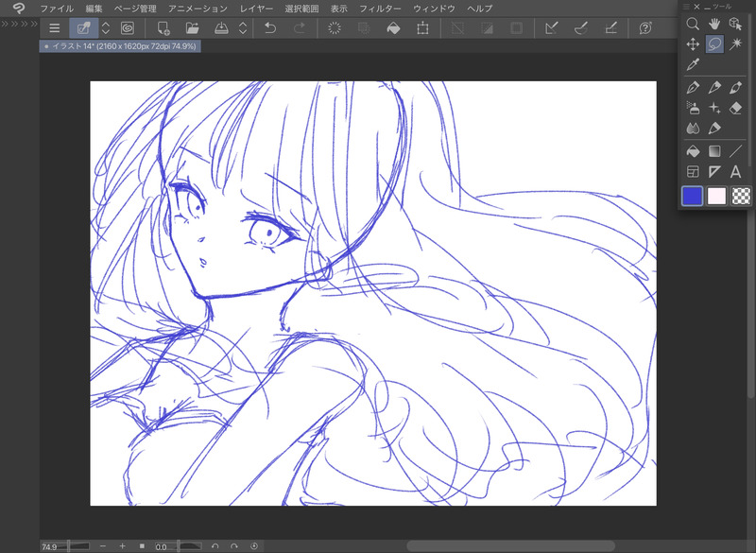Select the Lasso selection tool
Viewport: 756px width, 553px height.
coord(714,44)
